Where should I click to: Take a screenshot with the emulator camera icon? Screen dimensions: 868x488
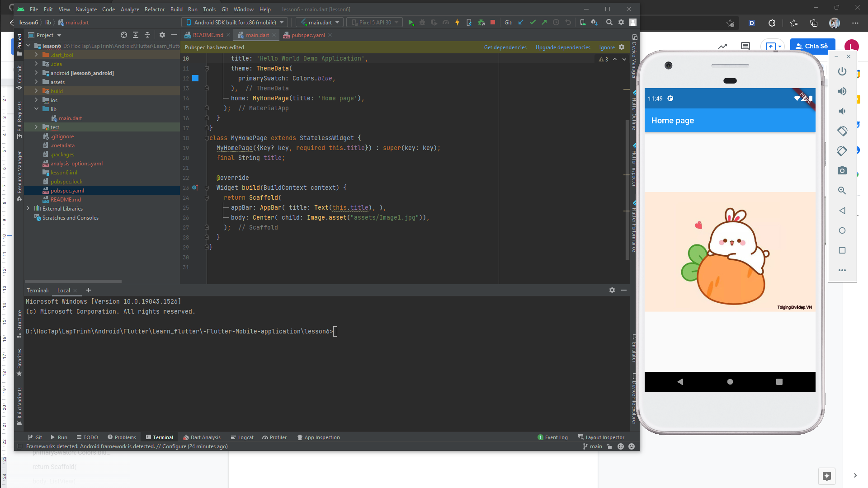[842, 170]
